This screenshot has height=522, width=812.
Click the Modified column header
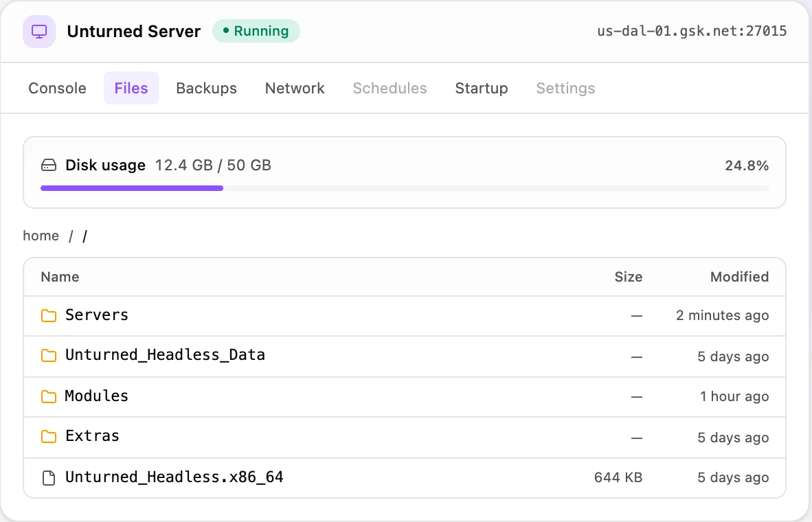point(739,277)
